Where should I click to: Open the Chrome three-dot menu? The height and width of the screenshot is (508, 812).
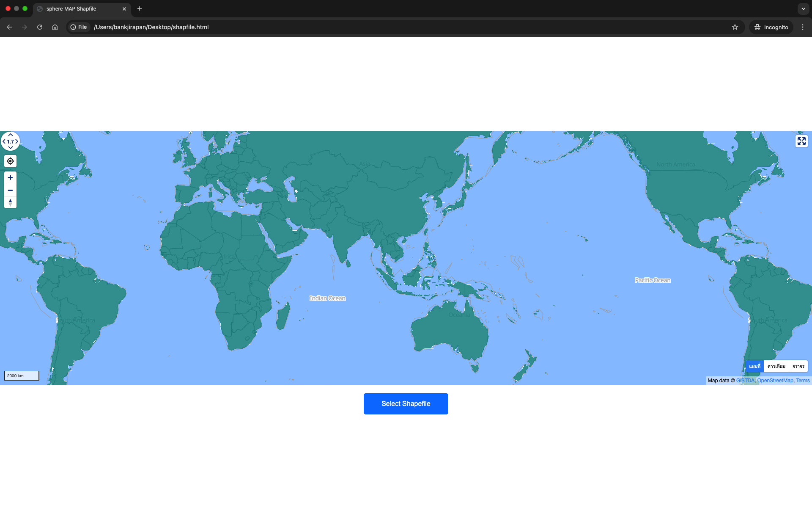click(x=803, y=27)
